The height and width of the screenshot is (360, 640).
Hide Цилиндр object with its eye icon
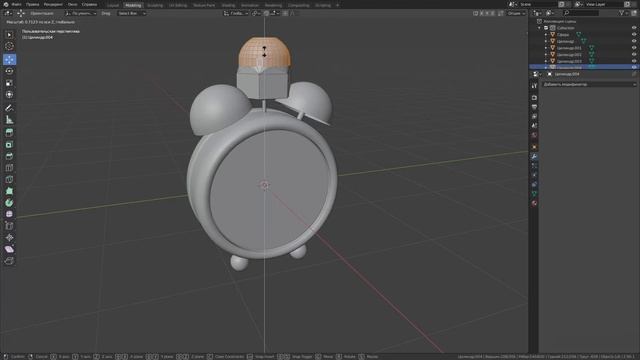(x=634, y=41)
